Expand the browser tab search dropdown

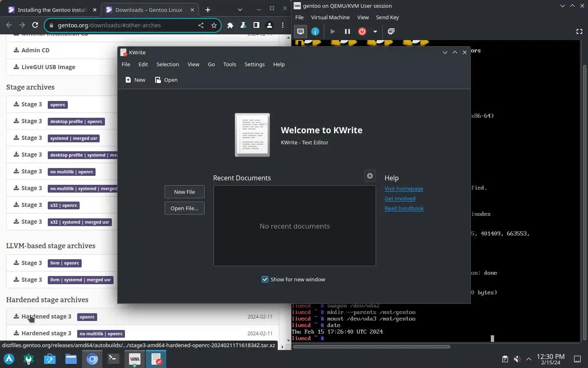click(x=240, y=10)
